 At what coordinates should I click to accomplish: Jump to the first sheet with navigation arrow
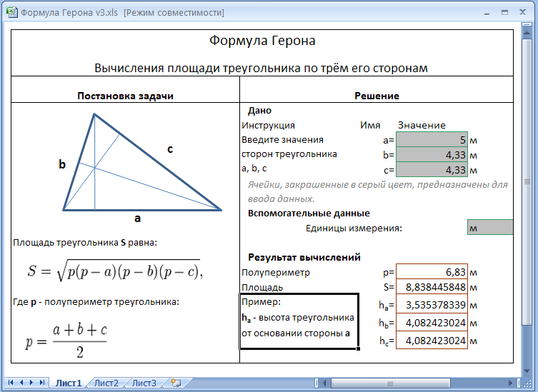pos(11,383)
